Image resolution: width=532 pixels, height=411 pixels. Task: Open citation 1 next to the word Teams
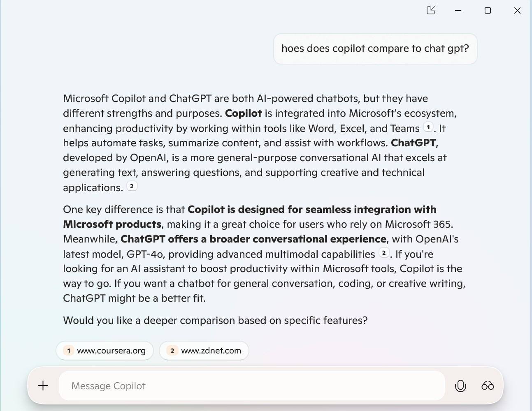[x=429, y=127]
